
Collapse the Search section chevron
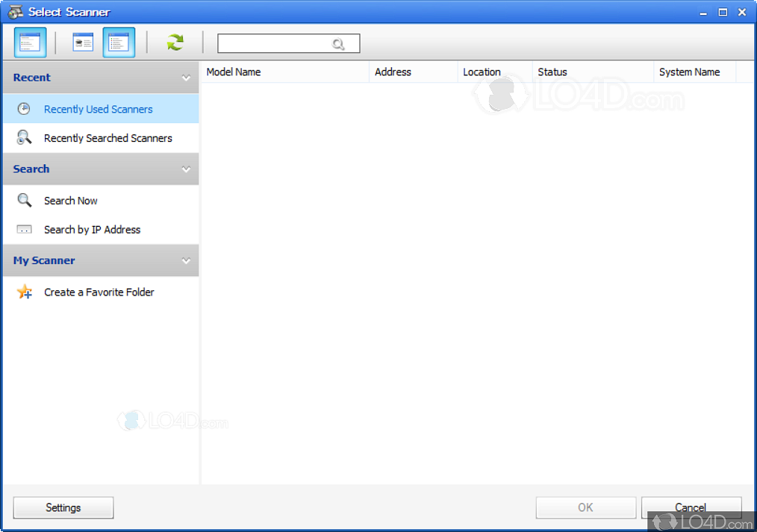click(x=186, y=169)
